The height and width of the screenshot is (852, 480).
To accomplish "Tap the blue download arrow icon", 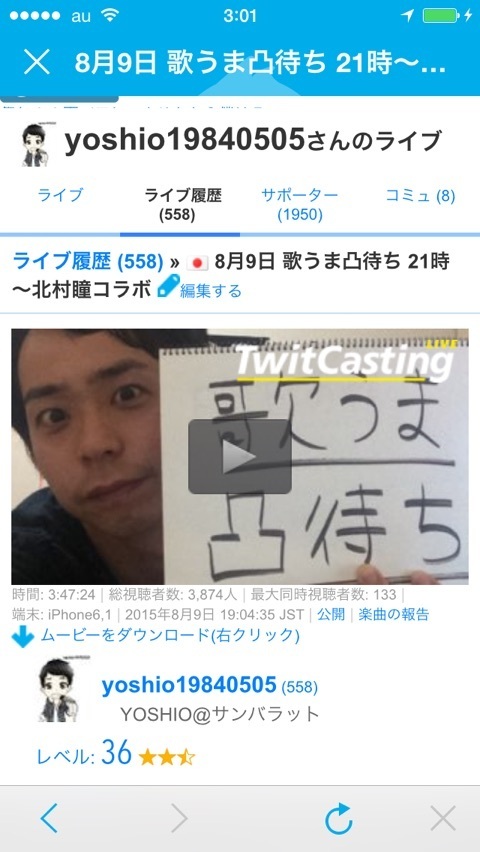I will point(23,637).
